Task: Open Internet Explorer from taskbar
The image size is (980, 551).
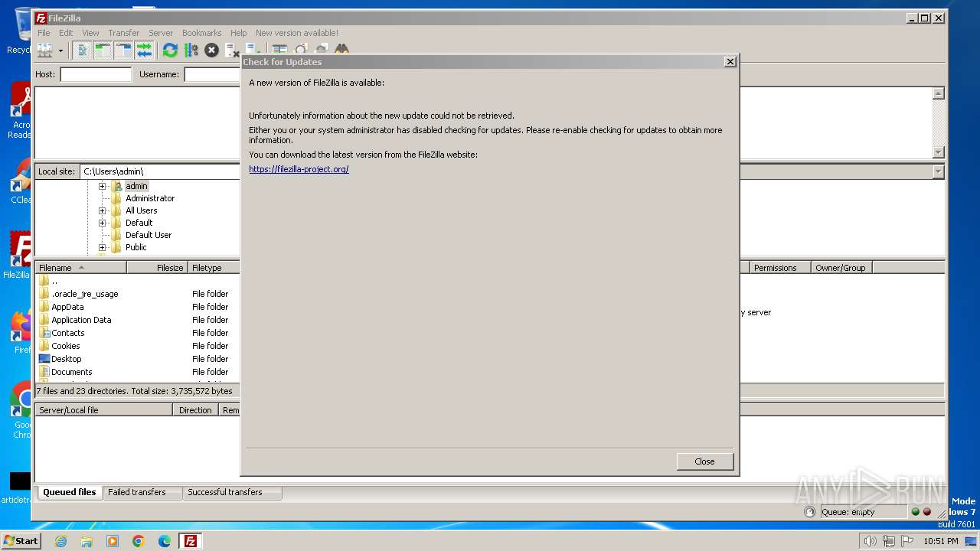Action: coord(60,541)
